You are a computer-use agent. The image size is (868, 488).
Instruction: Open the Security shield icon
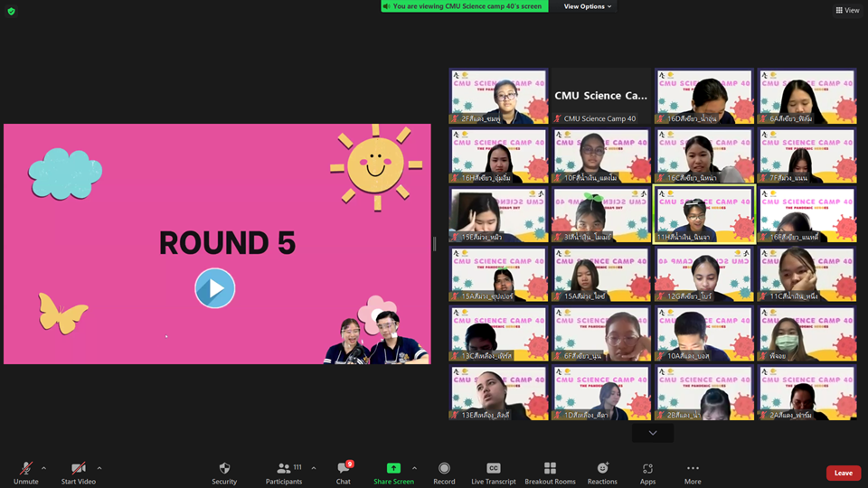pos(224,468)
